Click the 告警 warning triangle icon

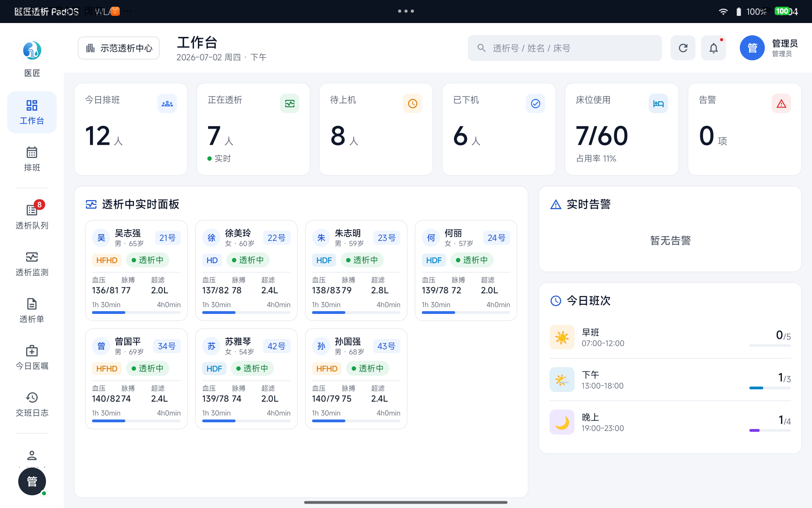[x=781, y=104]
